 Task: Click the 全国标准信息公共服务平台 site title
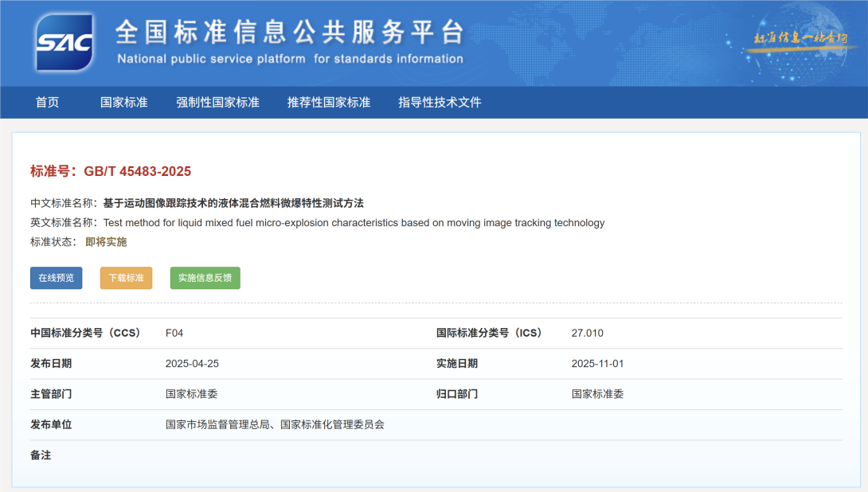(289, 32)
